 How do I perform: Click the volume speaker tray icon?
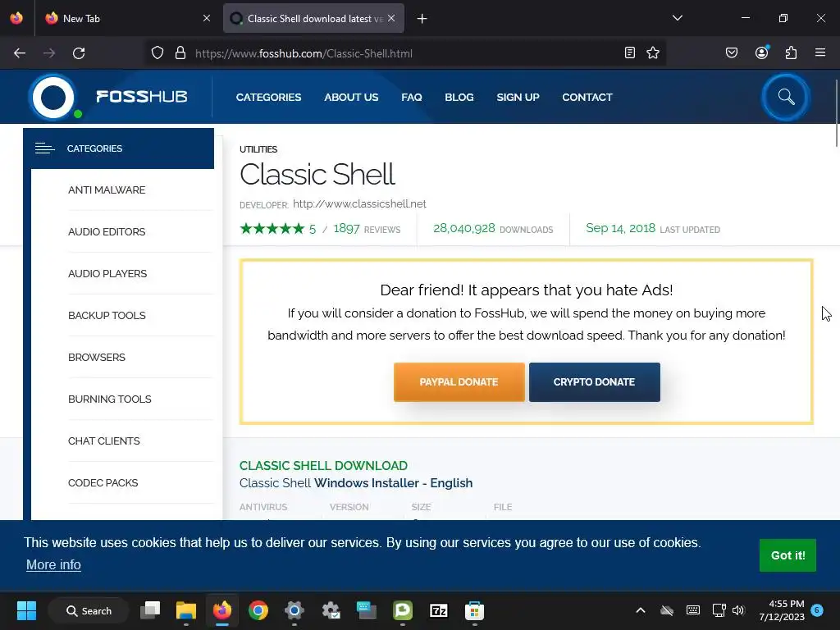pos(738,610)
